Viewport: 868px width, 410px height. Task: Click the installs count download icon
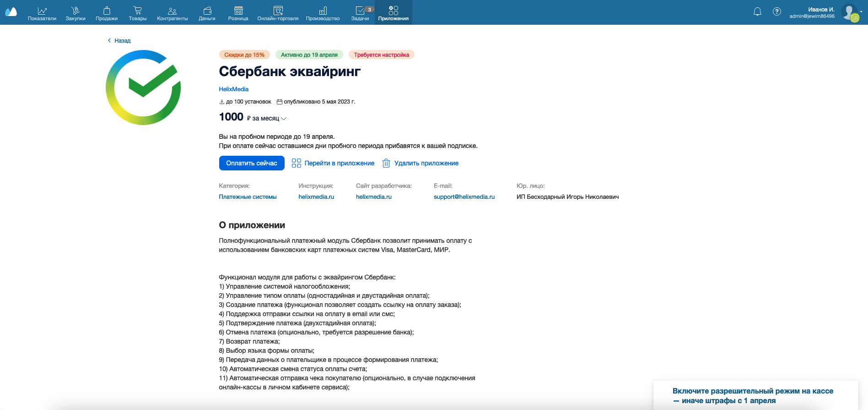222,102
